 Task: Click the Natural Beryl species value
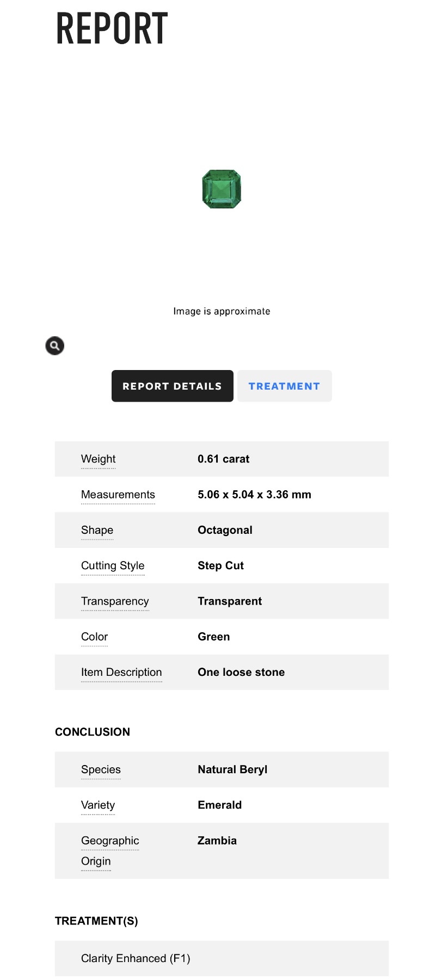232,769
